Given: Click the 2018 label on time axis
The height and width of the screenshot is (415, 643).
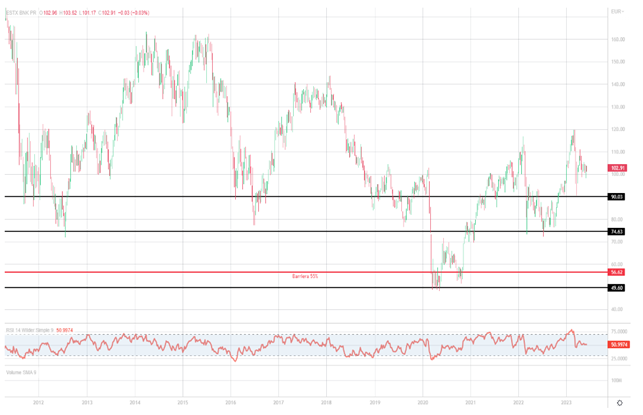Looking at the screenshot, I should click(326, 403).
